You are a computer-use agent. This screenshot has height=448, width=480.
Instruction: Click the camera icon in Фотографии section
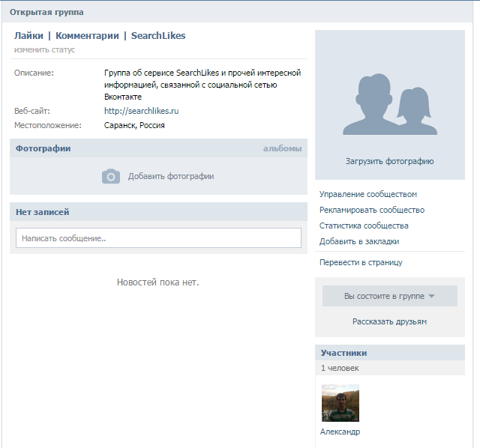tap(111, 176)
